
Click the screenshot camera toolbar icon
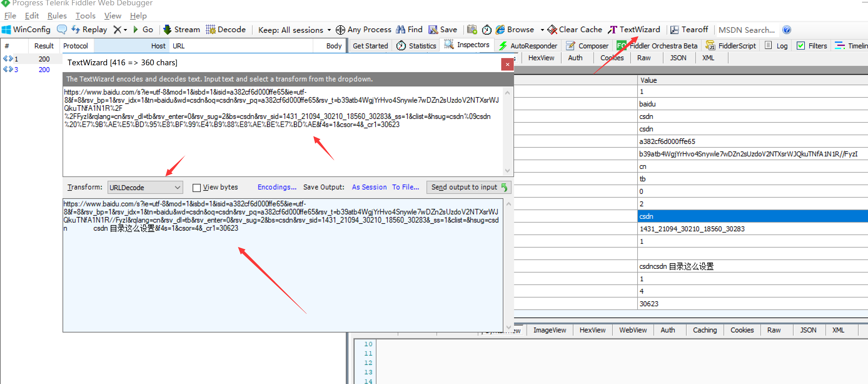pyautogui.click(x=472, y=30)
